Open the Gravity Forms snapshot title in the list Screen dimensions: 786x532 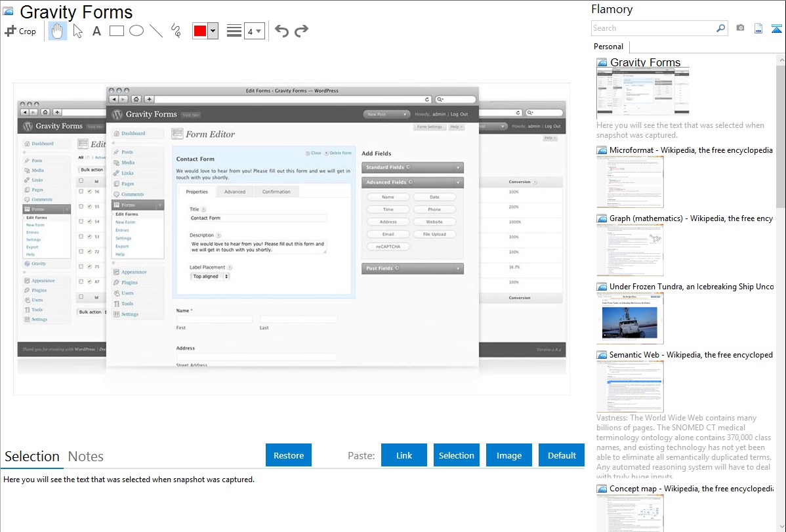(645, 62)
